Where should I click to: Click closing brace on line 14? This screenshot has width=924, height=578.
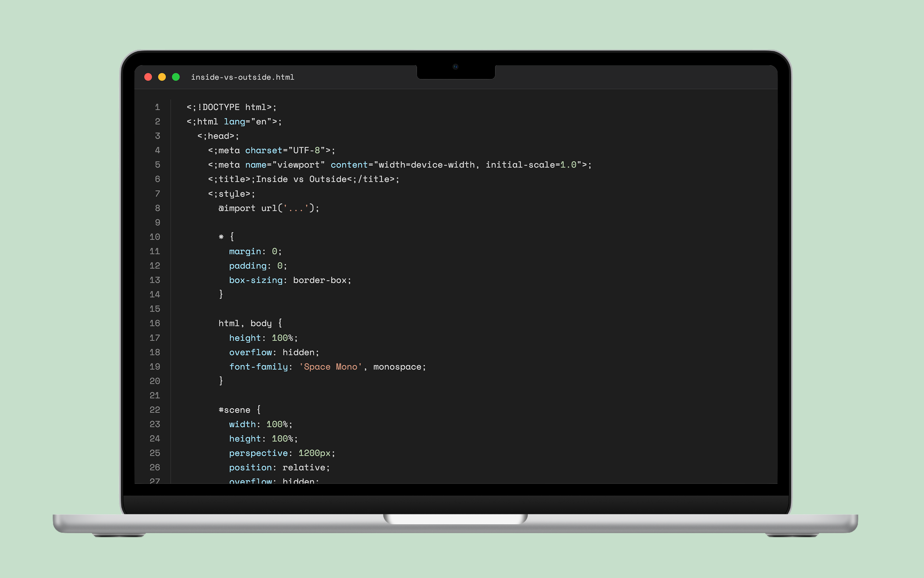click(221, 294)
